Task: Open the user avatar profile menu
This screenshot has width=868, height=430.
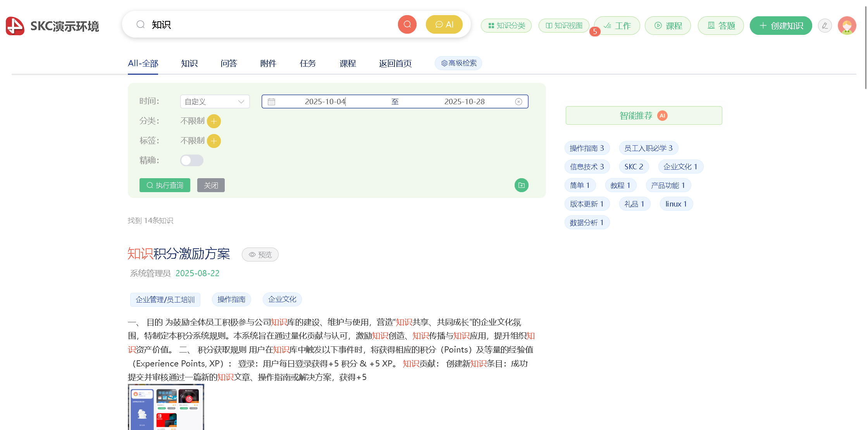Action: click(847, 26)
